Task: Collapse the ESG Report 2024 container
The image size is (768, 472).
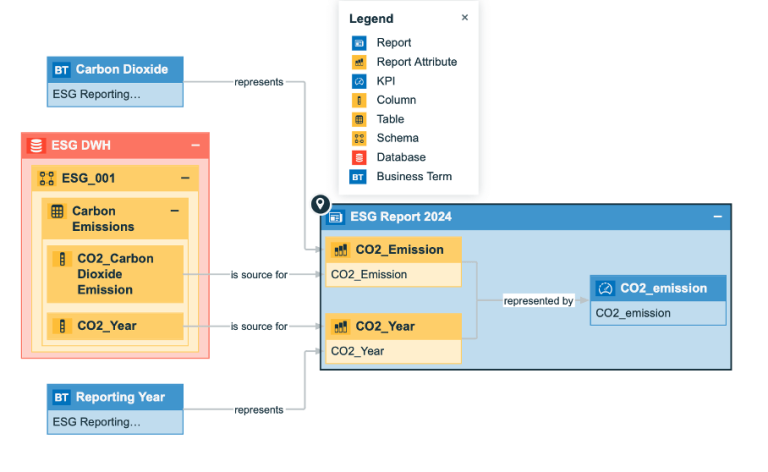Action: tap(718, 216)
